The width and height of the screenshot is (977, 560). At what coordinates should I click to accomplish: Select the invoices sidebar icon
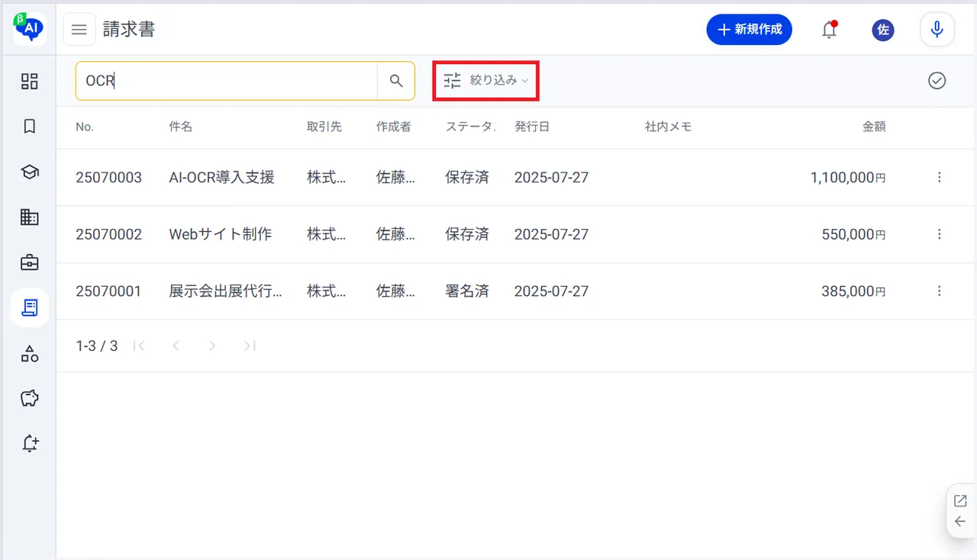pos(29,307)
